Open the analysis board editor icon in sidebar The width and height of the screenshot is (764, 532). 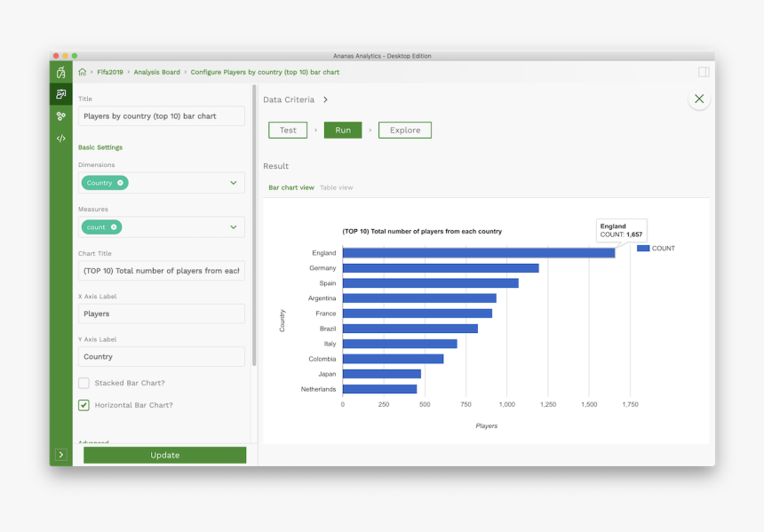(60, 93)
